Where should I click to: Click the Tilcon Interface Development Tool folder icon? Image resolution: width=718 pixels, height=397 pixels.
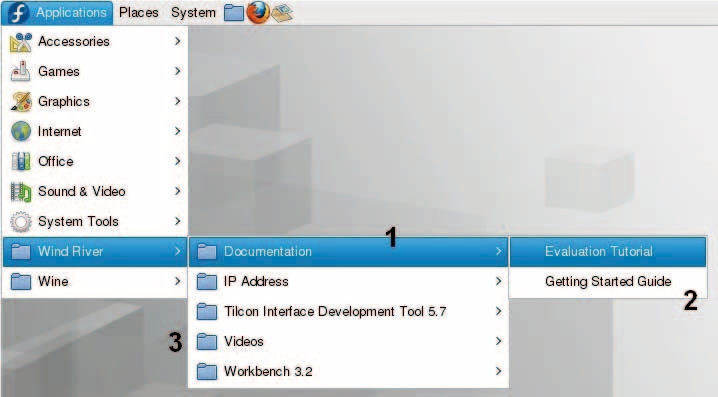(x=207, y=311)
